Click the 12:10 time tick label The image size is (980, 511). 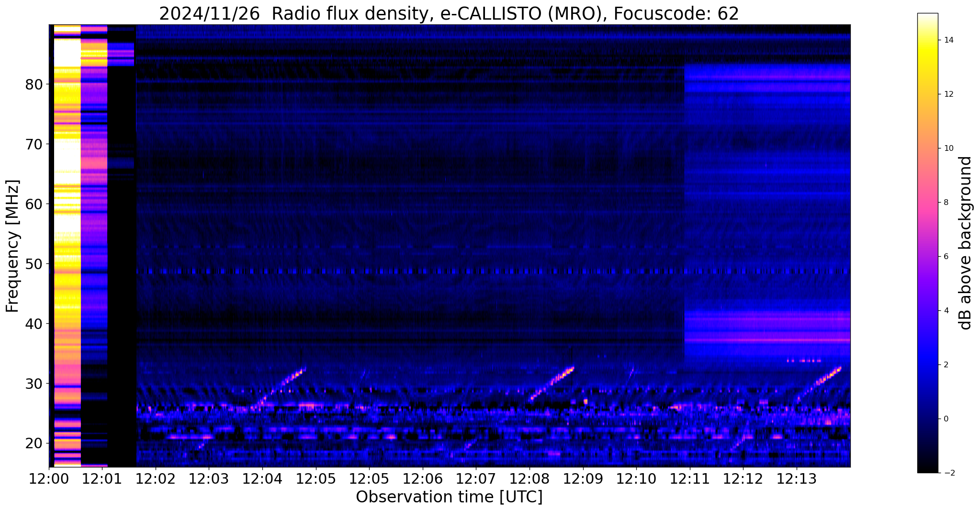pos(636,478)
